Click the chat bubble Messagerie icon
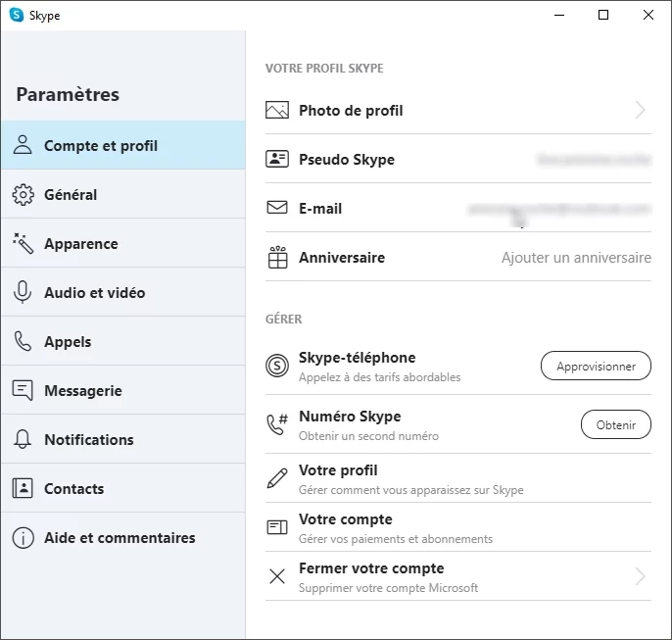Screen dimensions: 672x640 [x=23, y=390]
